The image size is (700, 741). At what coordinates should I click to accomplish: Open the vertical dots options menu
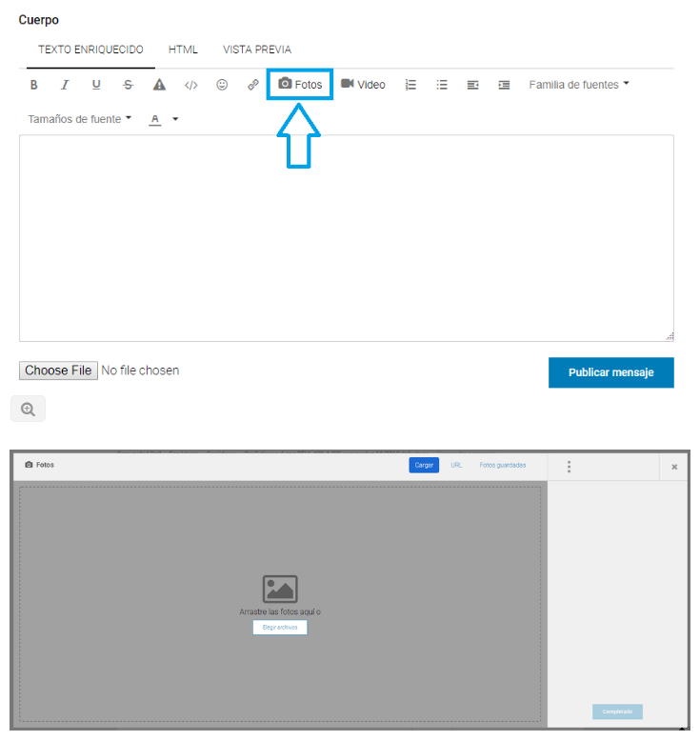pyautogui.click(x=570, y=467)
